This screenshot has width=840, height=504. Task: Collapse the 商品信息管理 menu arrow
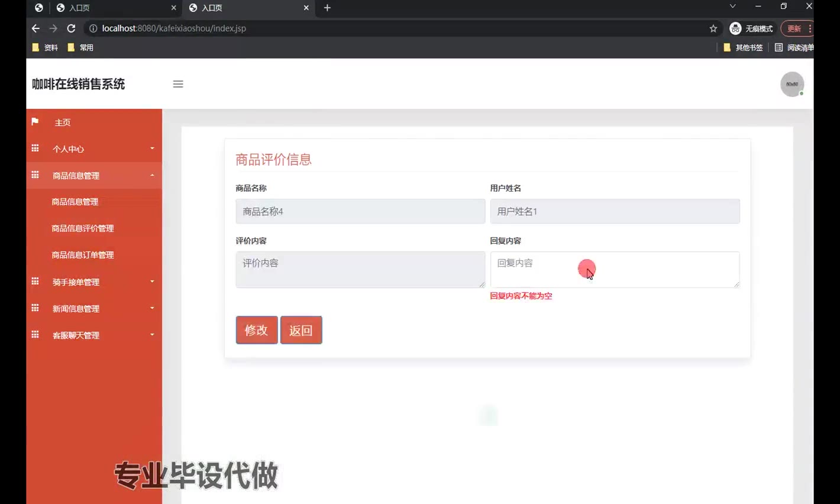tap(152, 175)
